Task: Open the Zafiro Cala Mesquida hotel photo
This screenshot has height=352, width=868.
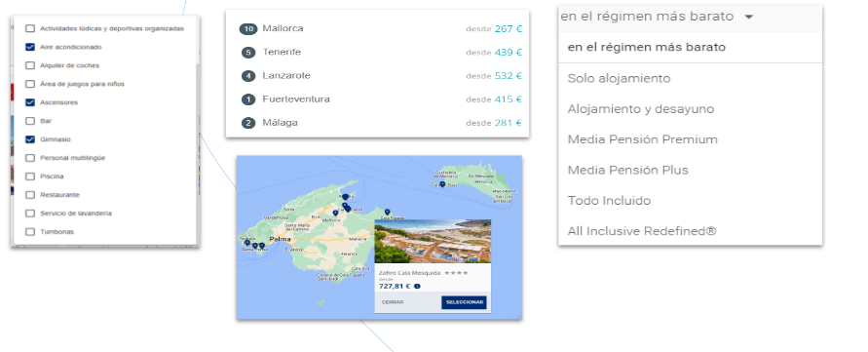Action: [433, 241]
